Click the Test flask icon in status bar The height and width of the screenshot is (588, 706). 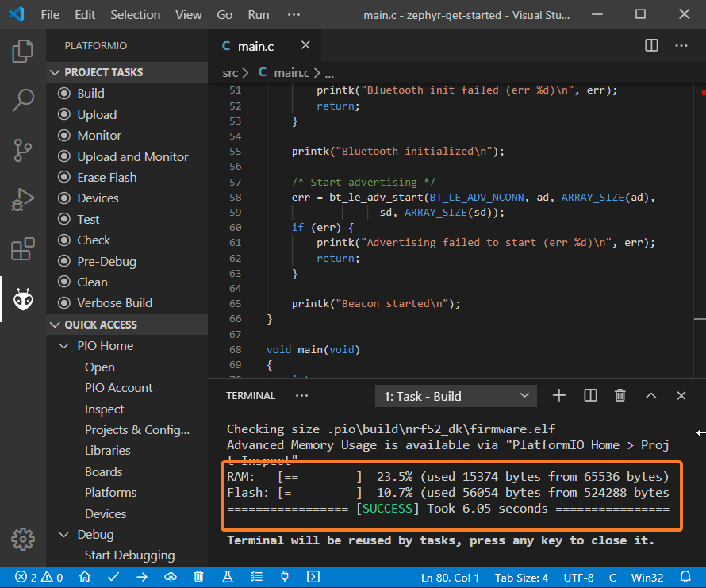pos(228,577)
